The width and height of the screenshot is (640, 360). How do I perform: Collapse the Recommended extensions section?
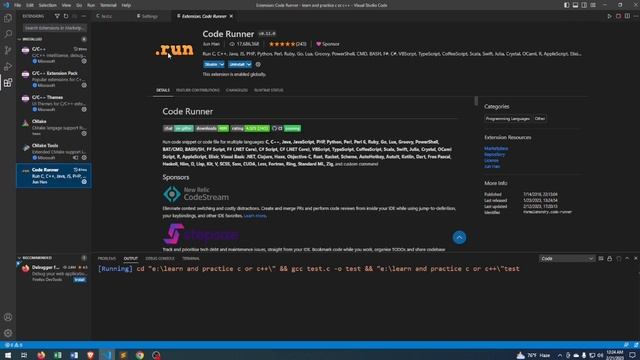pos(19,258)
